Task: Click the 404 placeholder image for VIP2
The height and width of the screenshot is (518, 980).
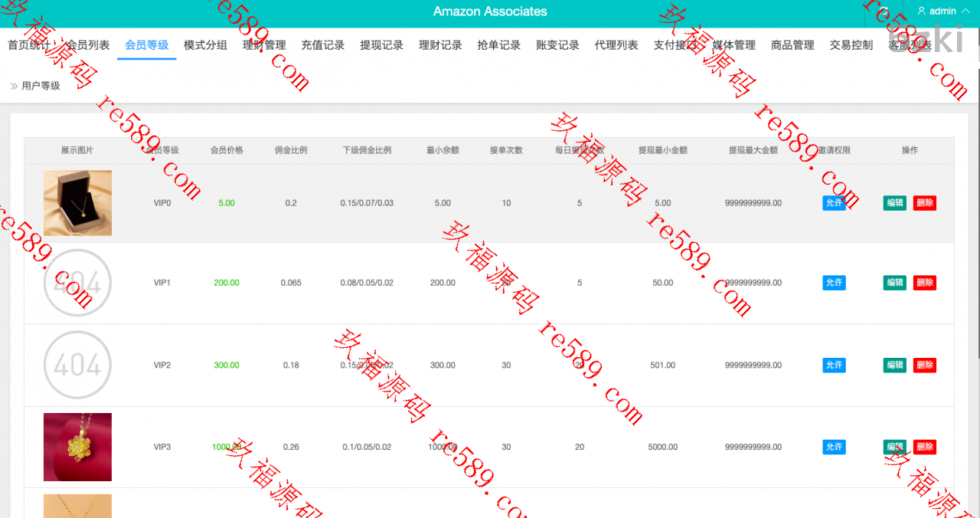Action: tap(77, 366)
